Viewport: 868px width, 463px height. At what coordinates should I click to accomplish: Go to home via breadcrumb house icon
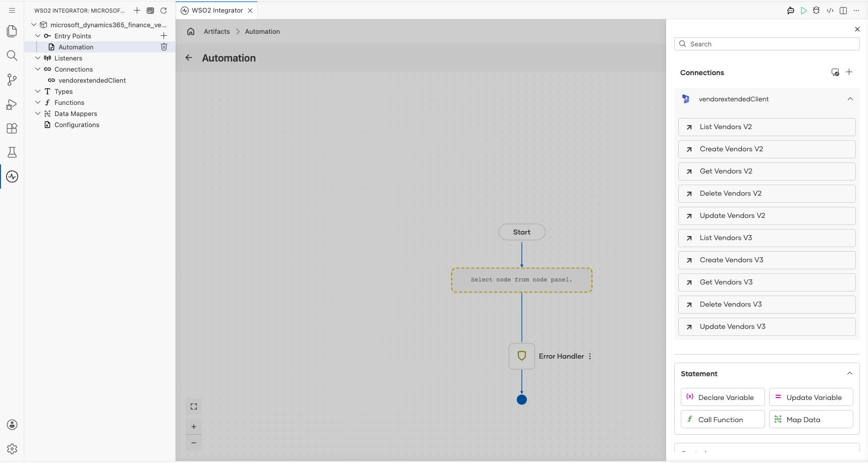pos(191,31)
